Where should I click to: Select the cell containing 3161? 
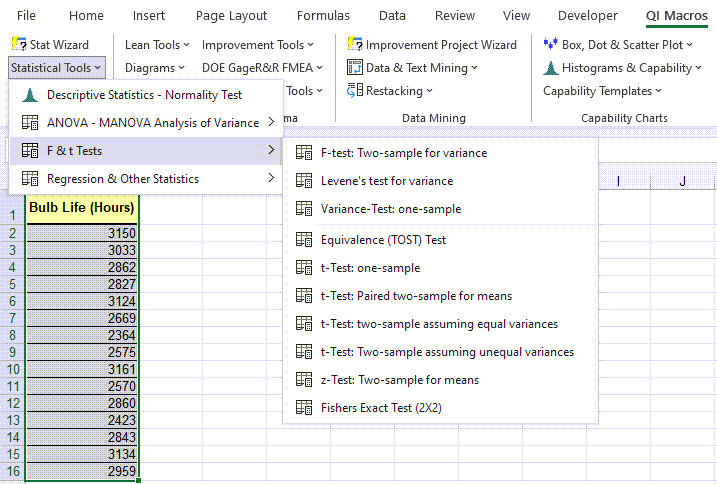click(x=82, y=369)
